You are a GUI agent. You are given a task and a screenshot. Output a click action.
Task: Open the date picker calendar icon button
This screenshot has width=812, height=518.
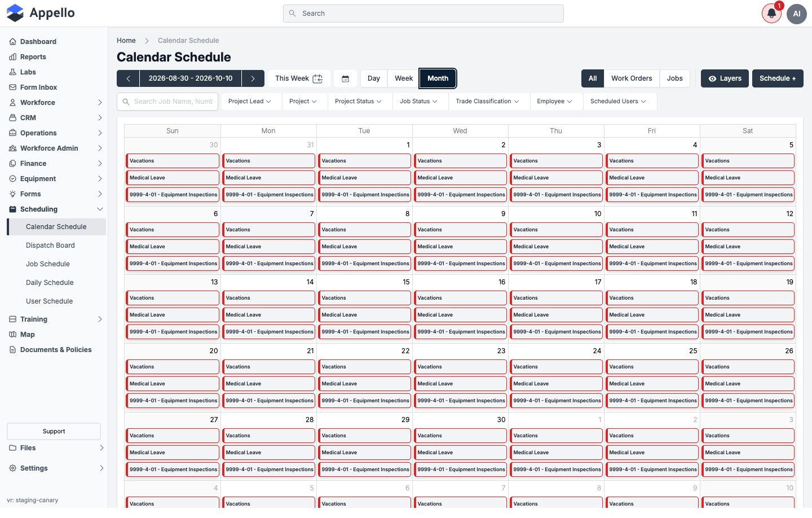pos(346,78)
